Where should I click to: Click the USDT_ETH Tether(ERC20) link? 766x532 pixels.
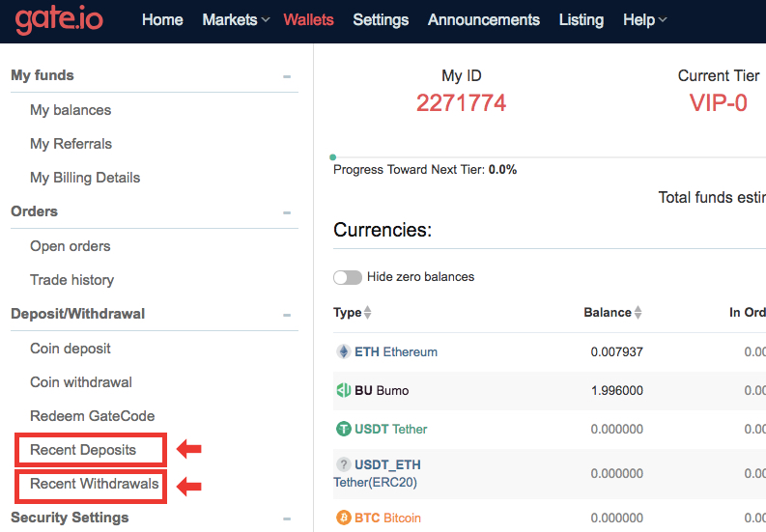pos(377,473)
